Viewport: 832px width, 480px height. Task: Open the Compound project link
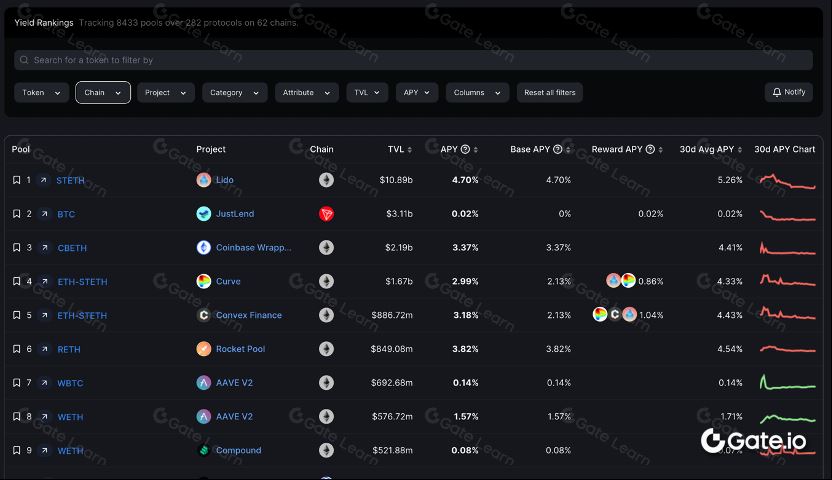[239, 450]
